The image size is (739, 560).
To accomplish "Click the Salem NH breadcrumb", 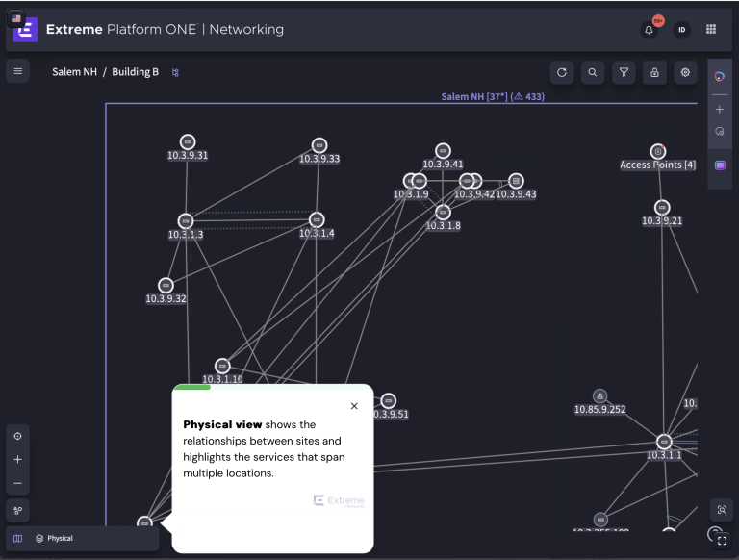I will (x=74, y=72).
